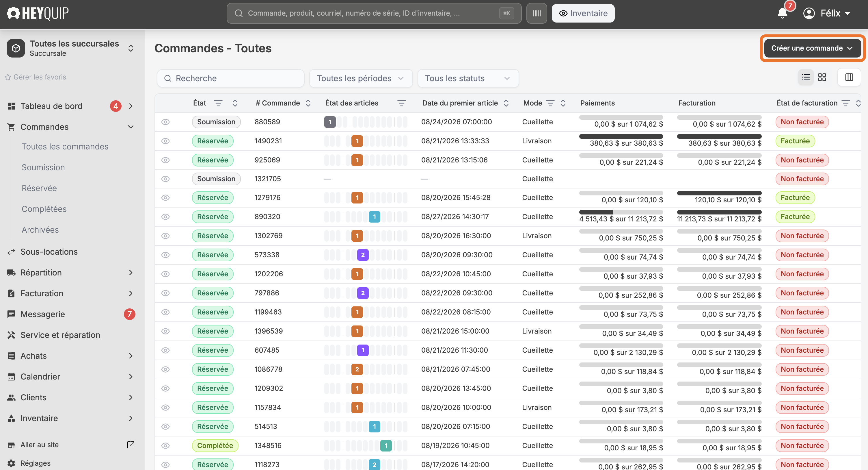Open notifications bell
Image resolution: width=868 pixels, height=470 pixels.
pyautogui.click(x=783, y=13)
